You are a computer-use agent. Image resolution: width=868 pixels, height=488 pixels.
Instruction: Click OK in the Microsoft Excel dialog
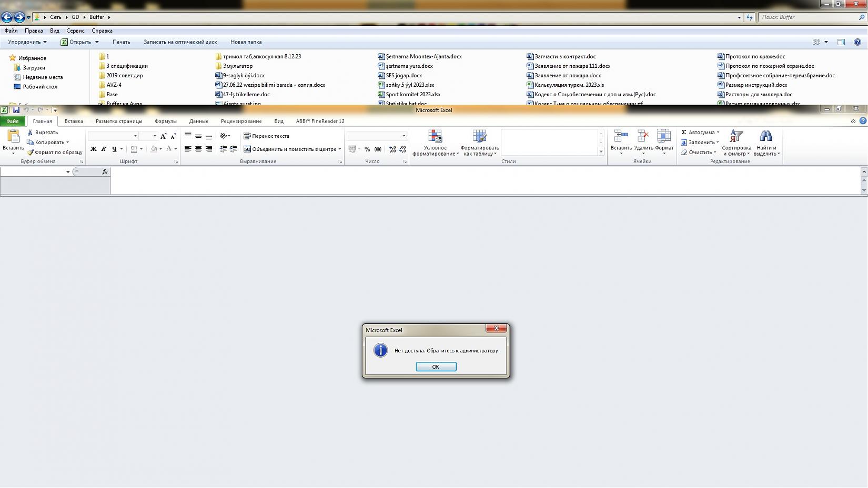tap(436, 367)
